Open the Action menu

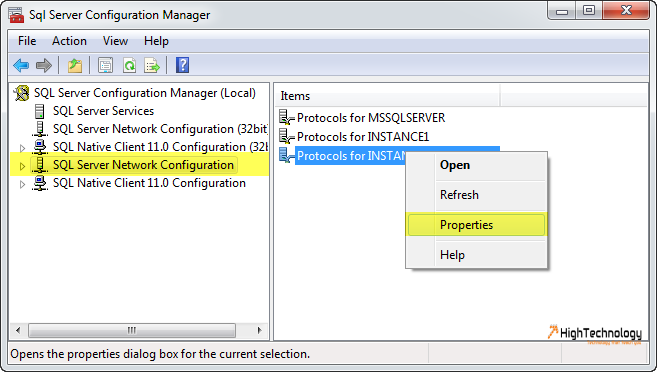(69, 41)
